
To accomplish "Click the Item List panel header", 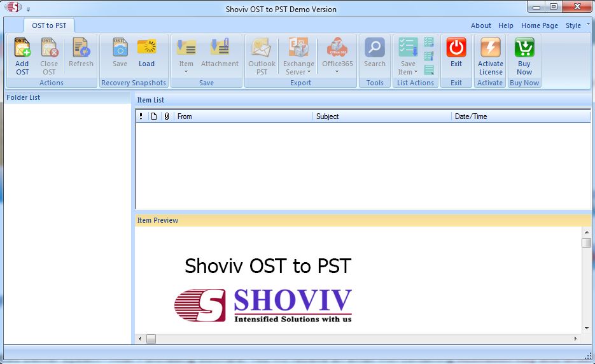I will [x=363, y=100].
